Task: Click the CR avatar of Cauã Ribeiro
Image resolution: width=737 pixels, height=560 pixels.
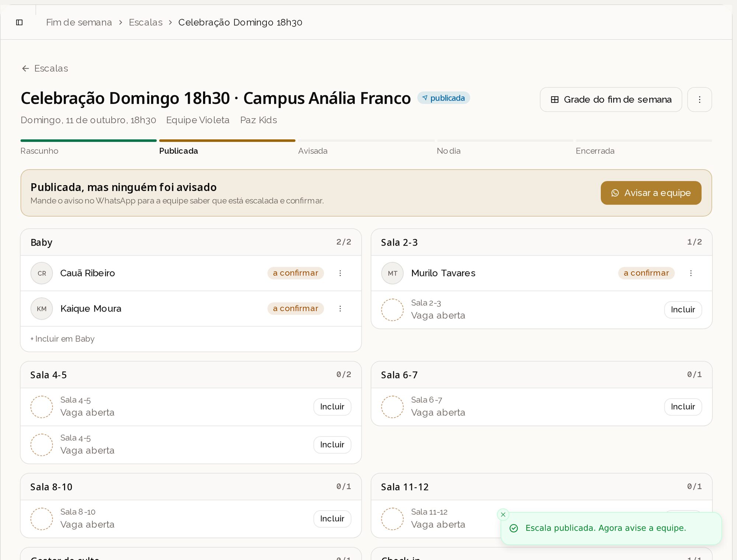Action: coord(42,273)
